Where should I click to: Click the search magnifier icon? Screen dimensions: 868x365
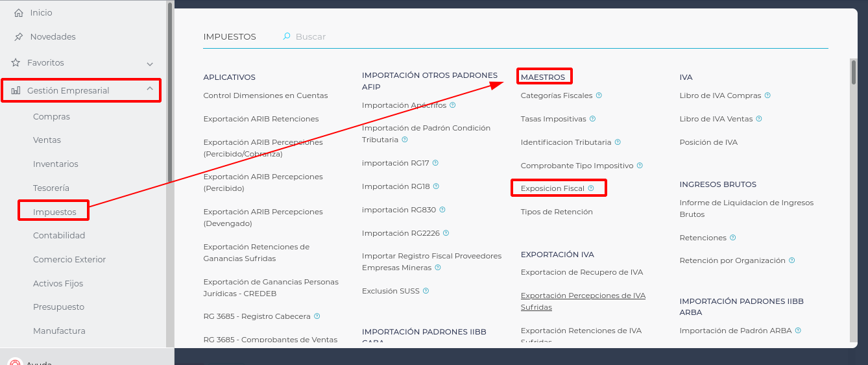287,37
